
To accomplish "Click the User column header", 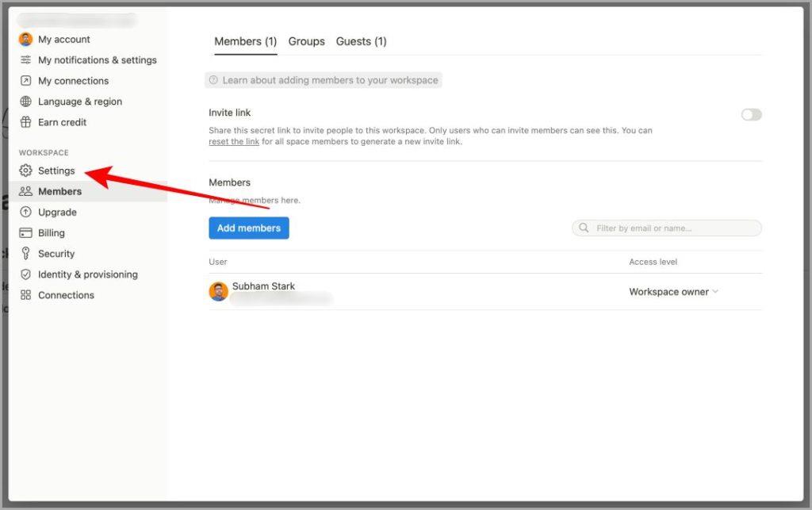I will 218,262.
